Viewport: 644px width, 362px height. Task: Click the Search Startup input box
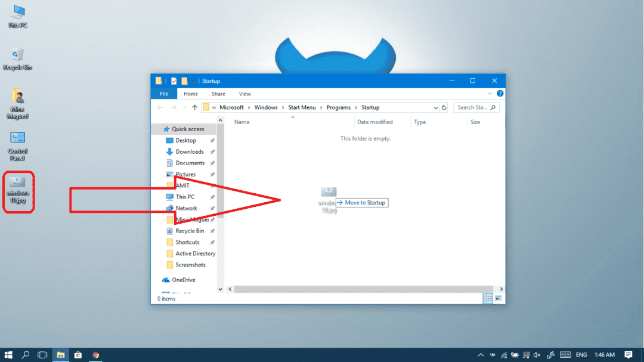point(473,107)
